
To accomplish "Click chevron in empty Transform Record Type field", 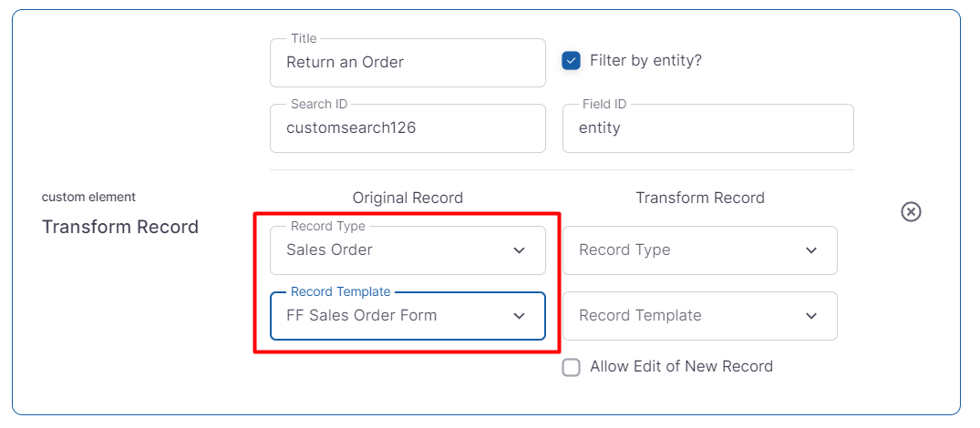I will tap(810, 250).
